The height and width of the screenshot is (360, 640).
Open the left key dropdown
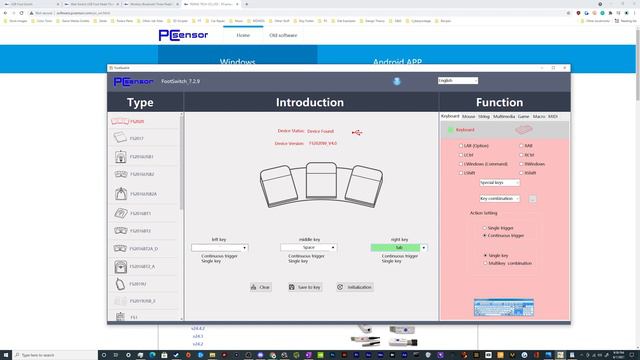coord(219,248)
